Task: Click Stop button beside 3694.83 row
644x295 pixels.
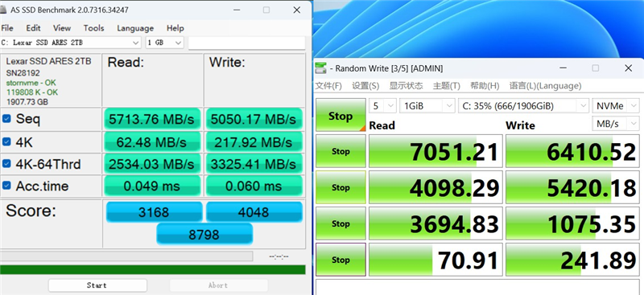Action: click(x=341, y=223)
